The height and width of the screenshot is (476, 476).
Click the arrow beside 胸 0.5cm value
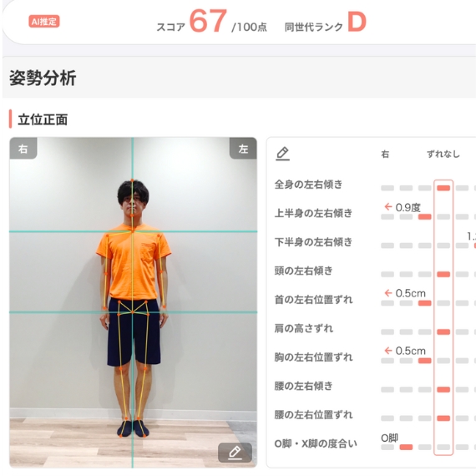388,351
